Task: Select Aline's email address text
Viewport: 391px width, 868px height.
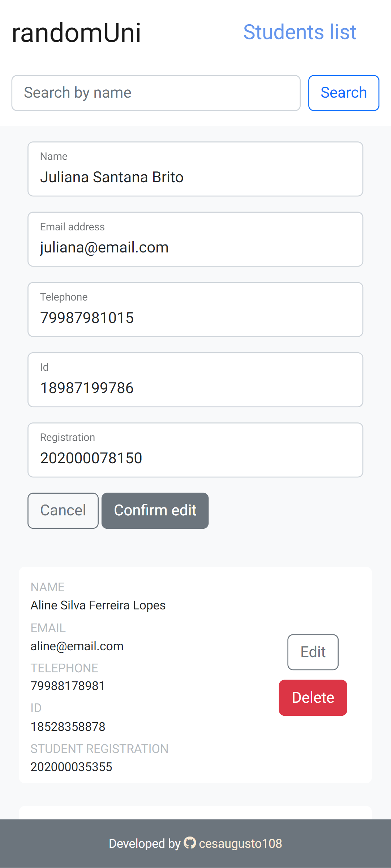Action: click(x=77, y=646)
